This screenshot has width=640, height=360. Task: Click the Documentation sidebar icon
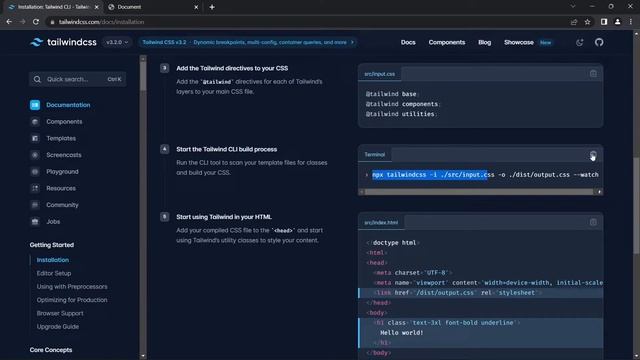[x=35, y=105]
